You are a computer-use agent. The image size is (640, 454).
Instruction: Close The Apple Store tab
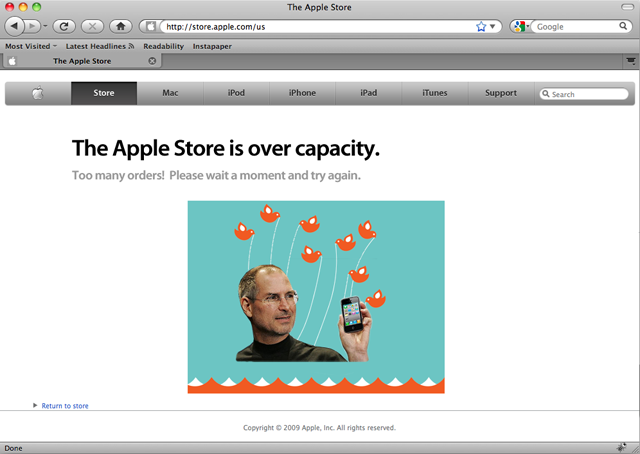coord(152,61)
